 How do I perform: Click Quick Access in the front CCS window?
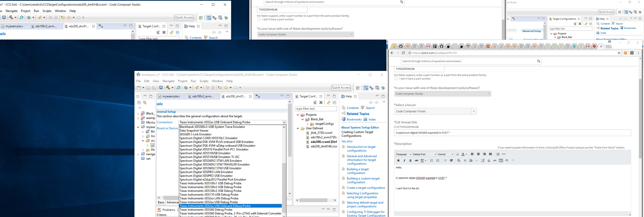click(x=341, y=88)
